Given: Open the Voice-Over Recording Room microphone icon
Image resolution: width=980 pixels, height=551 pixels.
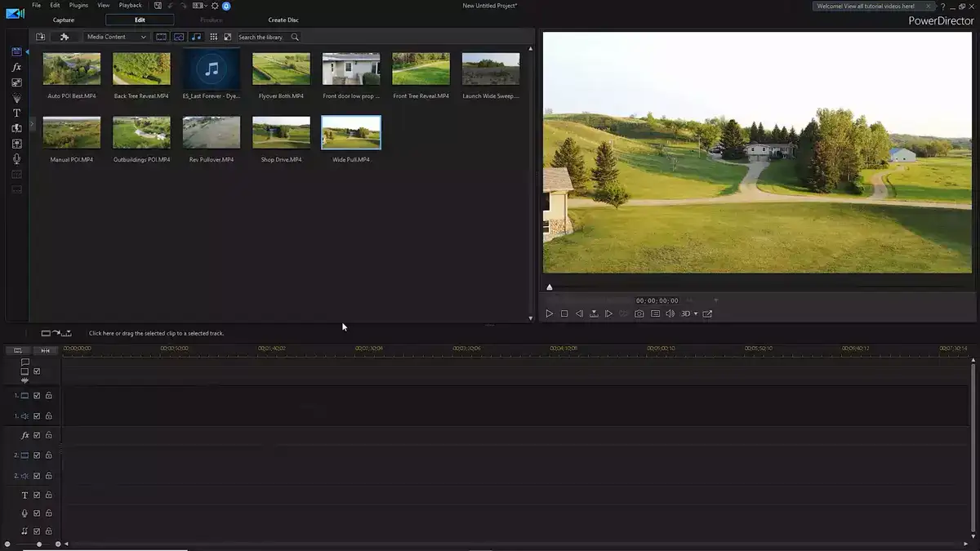Looking at the screenshot, I should [16, 159].
